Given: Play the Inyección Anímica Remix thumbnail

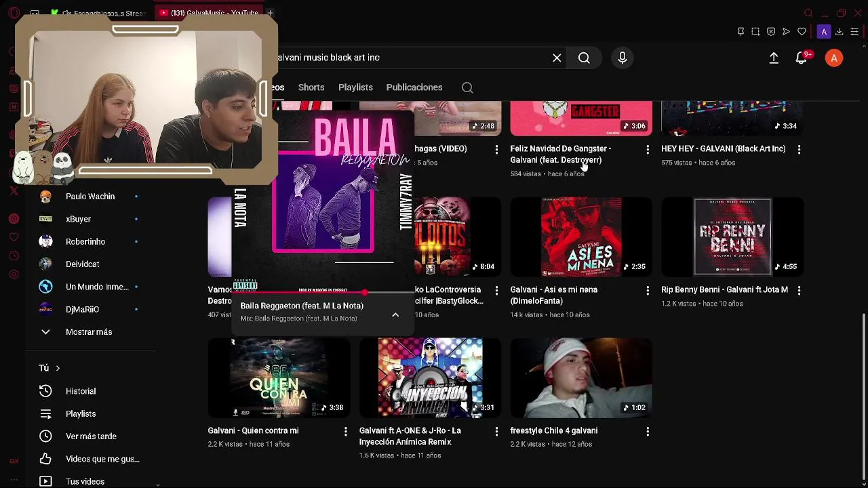Looking at the screenshot, I should pos(430,378).
